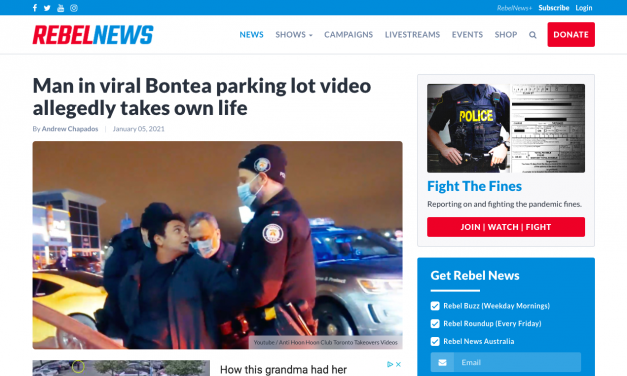Uncheck Rebel News Australia checkbox
Image resolution: width=627 pixels, height=376 pixels.
[x=435, y=341]
